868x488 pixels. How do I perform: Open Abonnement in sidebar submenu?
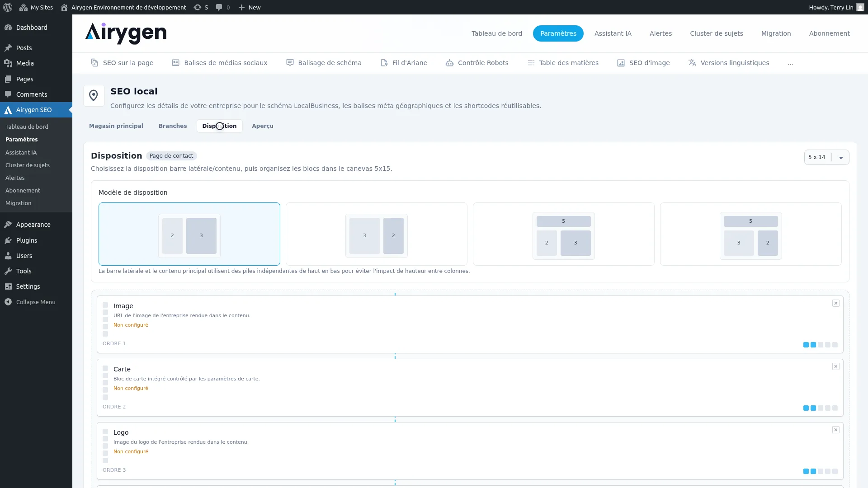pos(23,191)
